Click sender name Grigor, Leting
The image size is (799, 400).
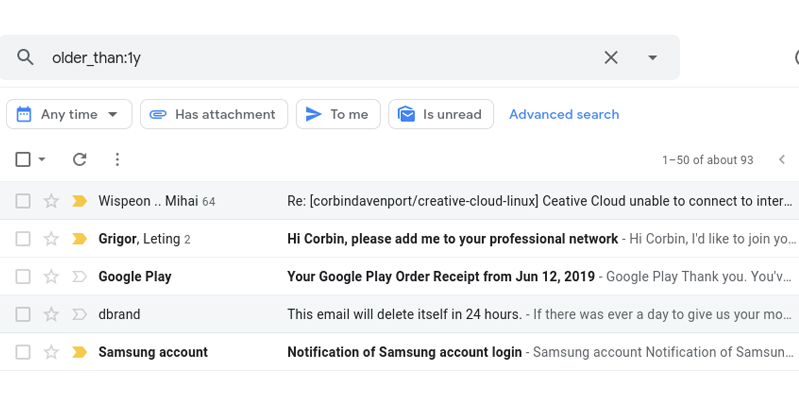pyautogui.click(x=139, y=238)
